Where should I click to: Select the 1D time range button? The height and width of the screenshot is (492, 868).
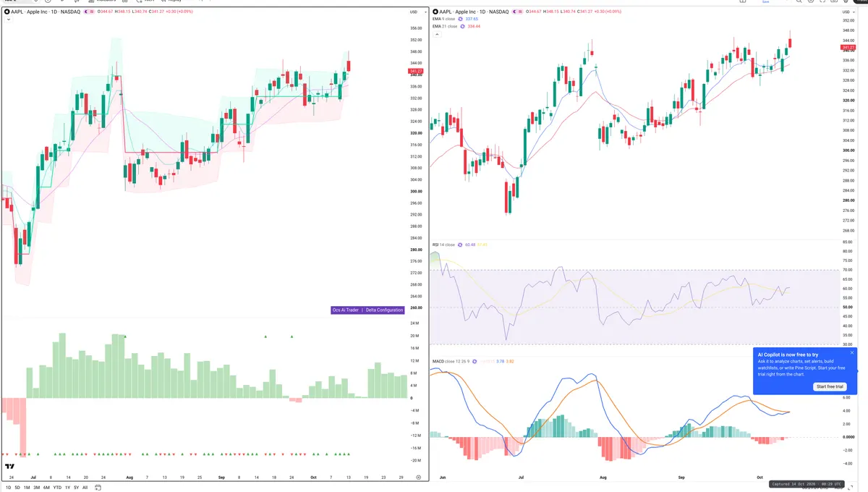8,488
